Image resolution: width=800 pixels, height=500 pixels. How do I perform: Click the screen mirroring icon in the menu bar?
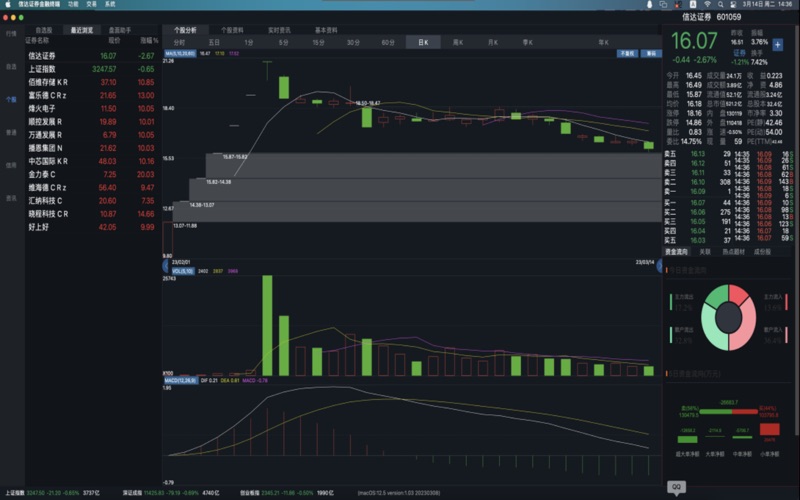(663, 4)
